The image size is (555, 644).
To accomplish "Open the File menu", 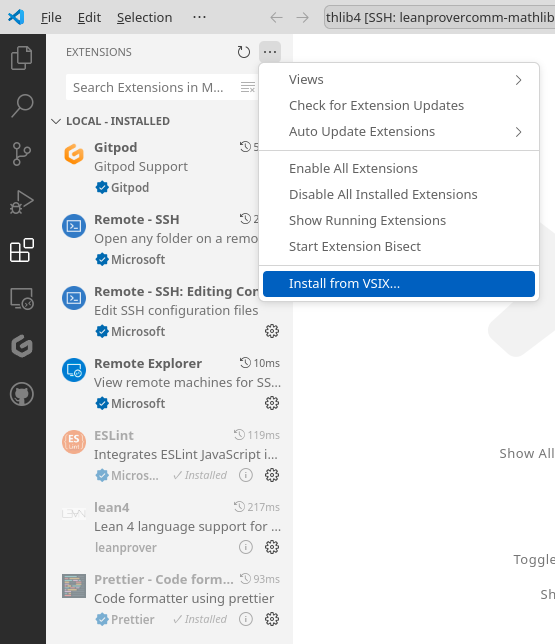I will coord(51,18).
